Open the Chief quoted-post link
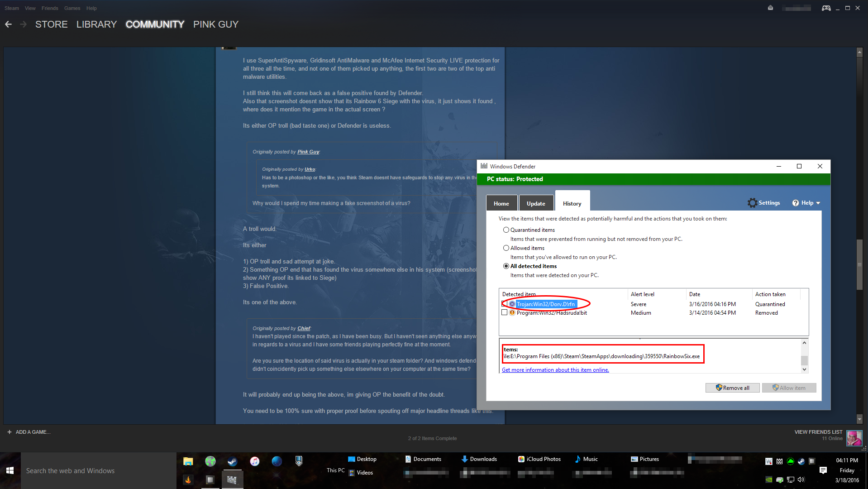The image size is (868, 489). pyautogui.click(x=304, y=328)
